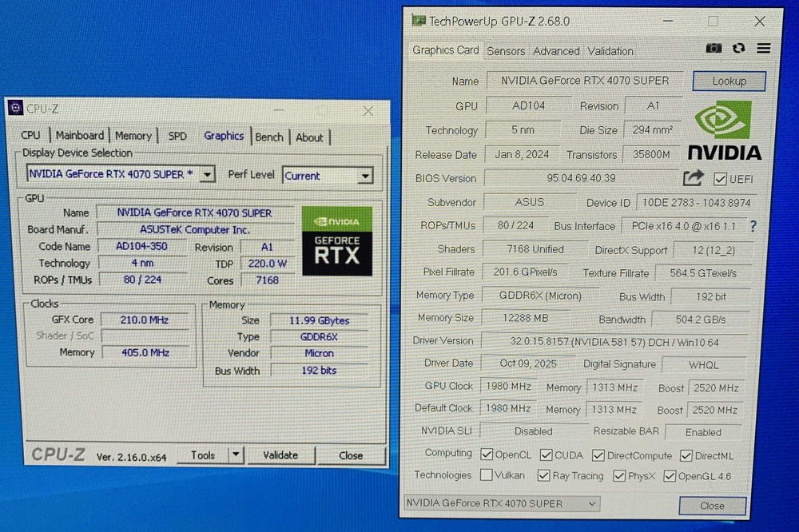
Task: Open the Validation tab in GPU-Z
Action: (x=610, y=51)
